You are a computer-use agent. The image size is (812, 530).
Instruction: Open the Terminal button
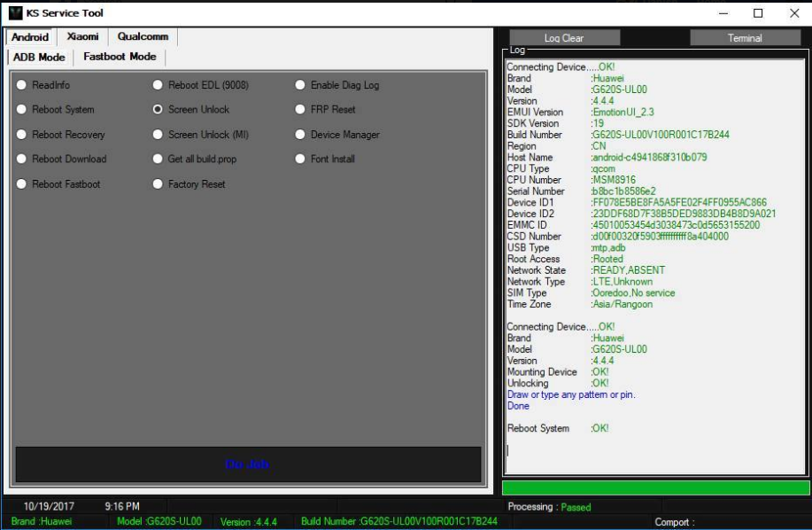click(x=745, y=38)
